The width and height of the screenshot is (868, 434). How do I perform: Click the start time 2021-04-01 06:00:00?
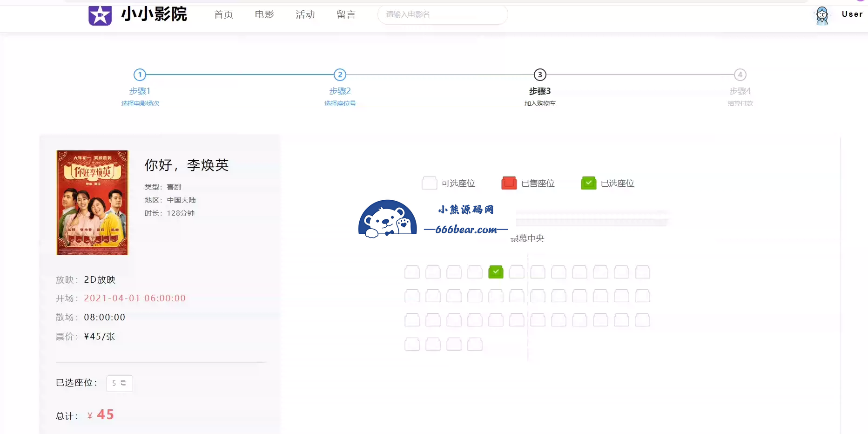pos(135,298)
